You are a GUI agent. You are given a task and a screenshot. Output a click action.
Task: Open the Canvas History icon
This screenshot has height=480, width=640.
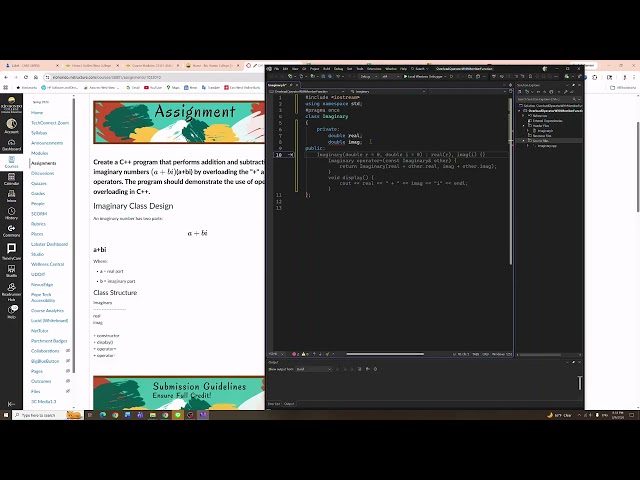pos(11,213)
